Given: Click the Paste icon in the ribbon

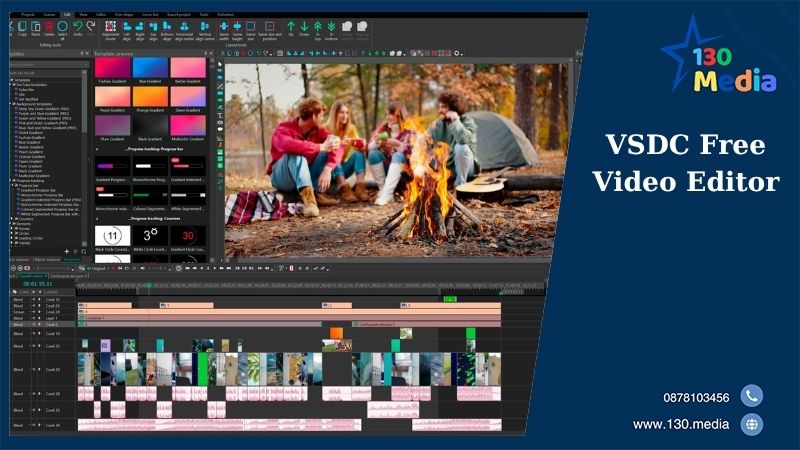Looking at the screenshot, I should [x=36, y=27].
